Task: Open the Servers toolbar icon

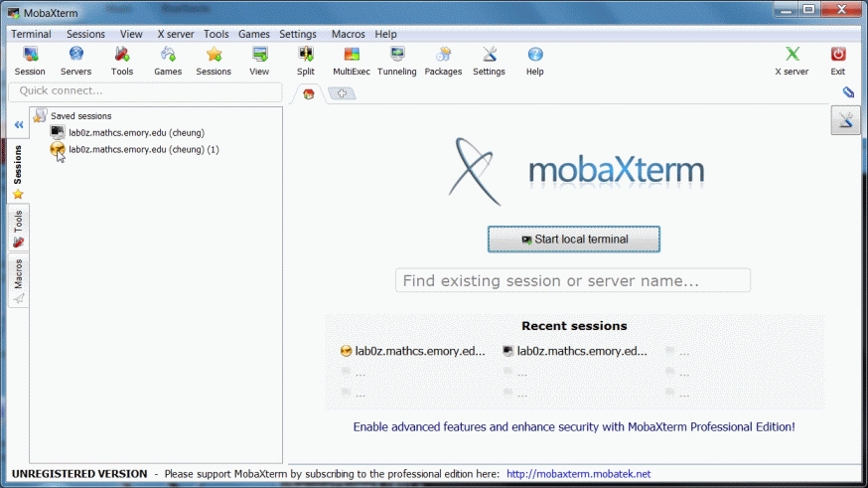Action: (x=75, y=61)
